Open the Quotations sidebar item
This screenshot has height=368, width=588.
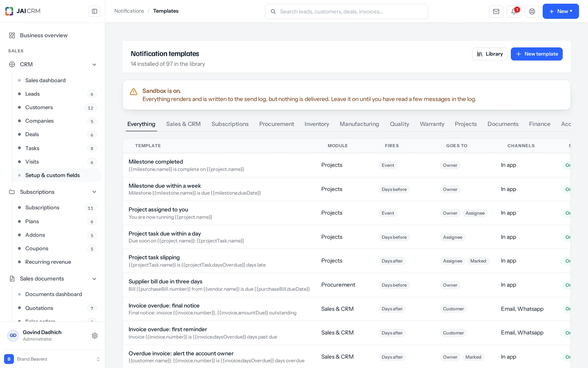coord(56,308)
